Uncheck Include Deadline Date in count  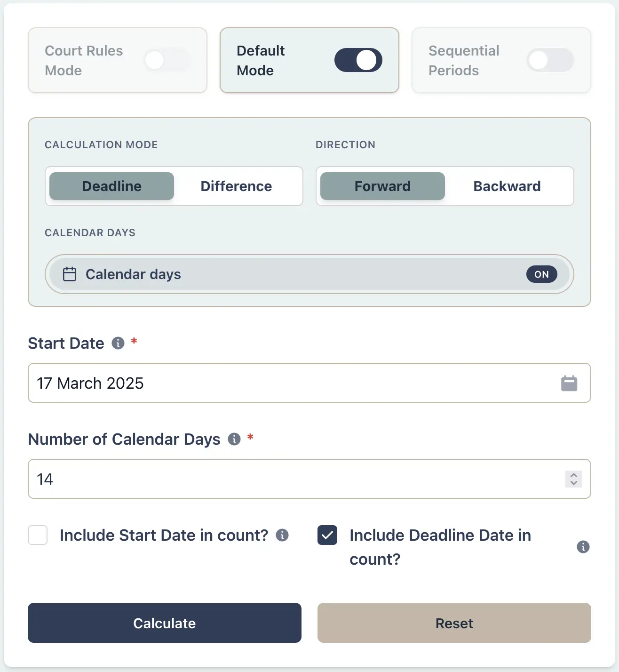pos(327,535)
